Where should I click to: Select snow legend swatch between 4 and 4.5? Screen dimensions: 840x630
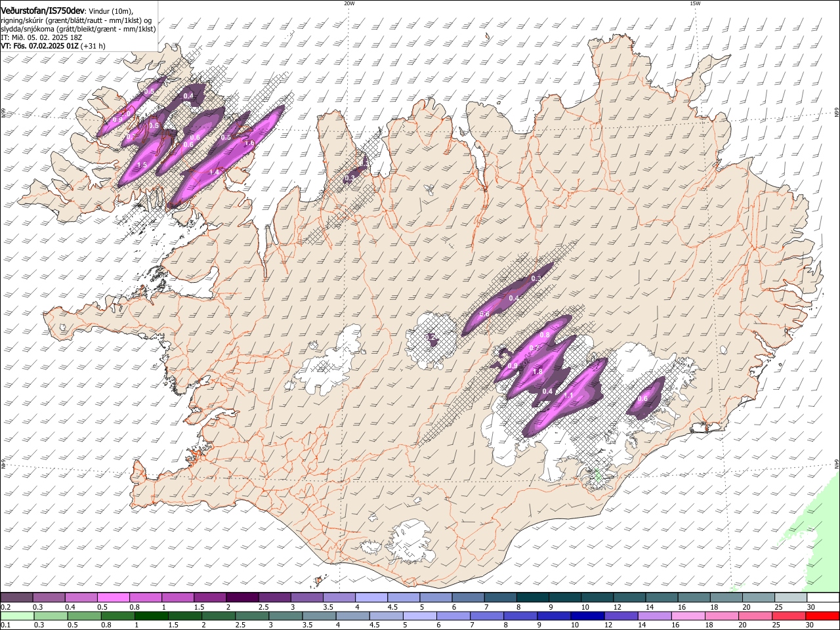371,598
